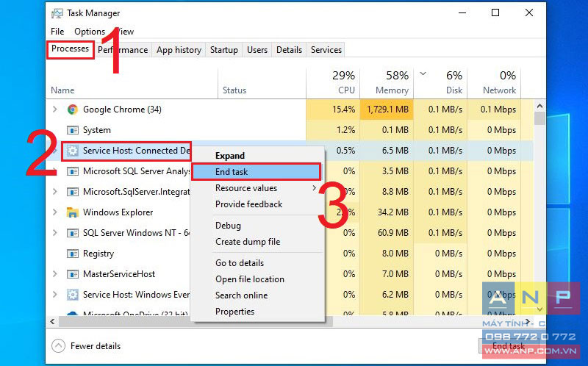588x366 pixels.
Task: Choose Open file location menu entry
Action: click(257, 279)
